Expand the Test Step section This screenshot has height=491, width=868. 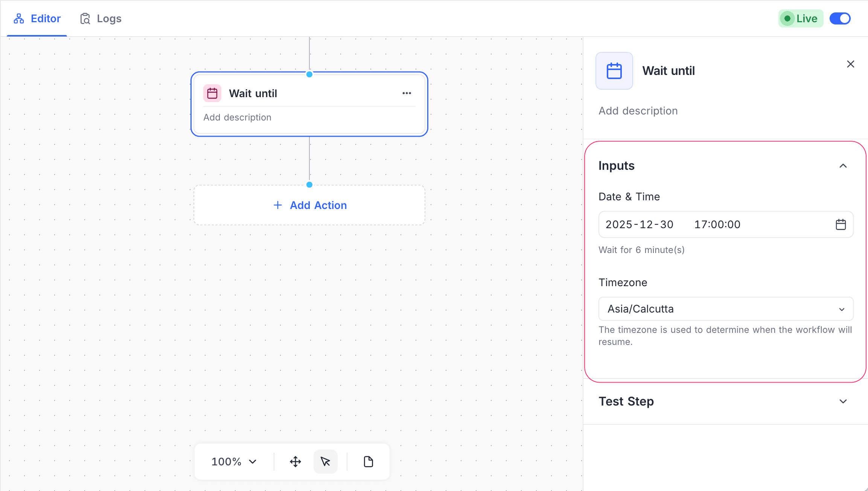843,401
